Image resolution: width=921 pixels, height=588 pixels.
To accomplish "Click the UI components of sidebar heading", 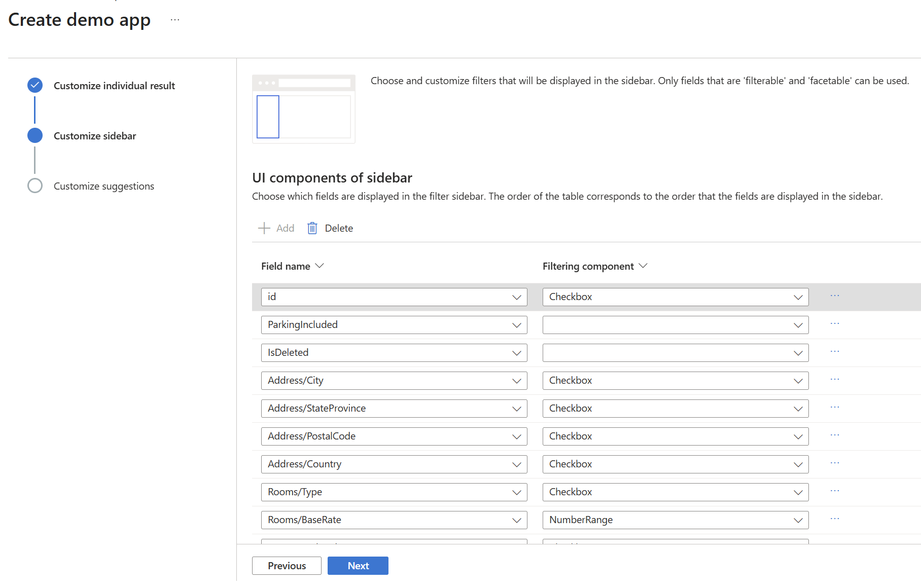I will point(332,178).
